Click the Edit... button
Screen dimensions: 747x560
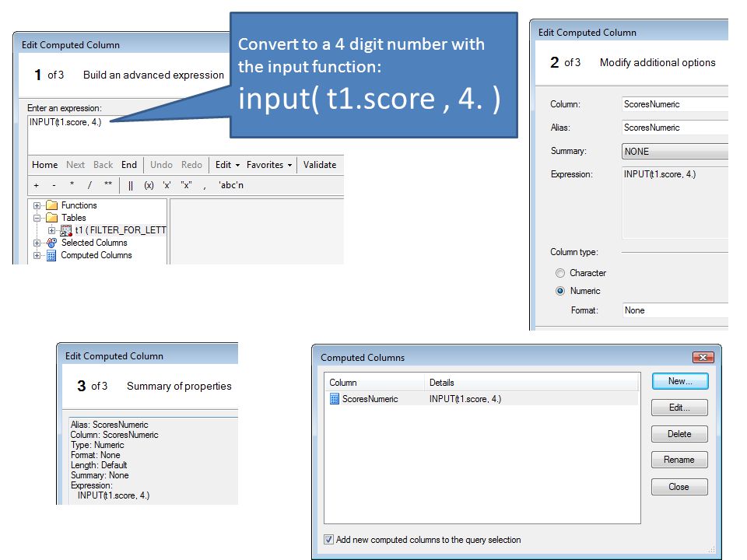679,408
